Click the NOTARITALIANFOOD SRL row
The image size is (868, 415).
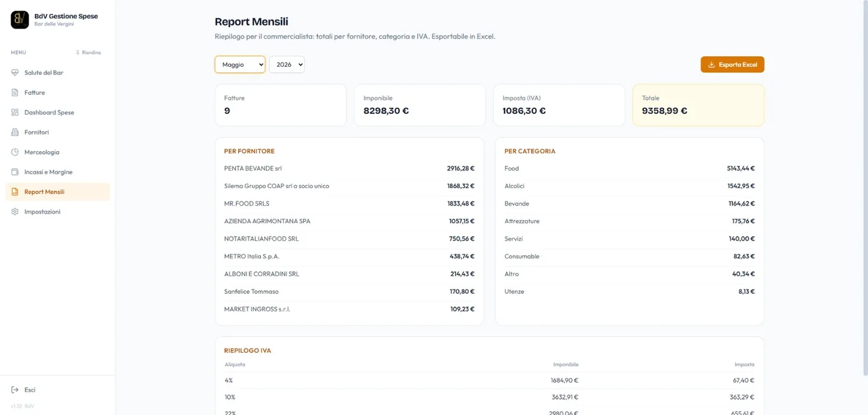(349, 238)
